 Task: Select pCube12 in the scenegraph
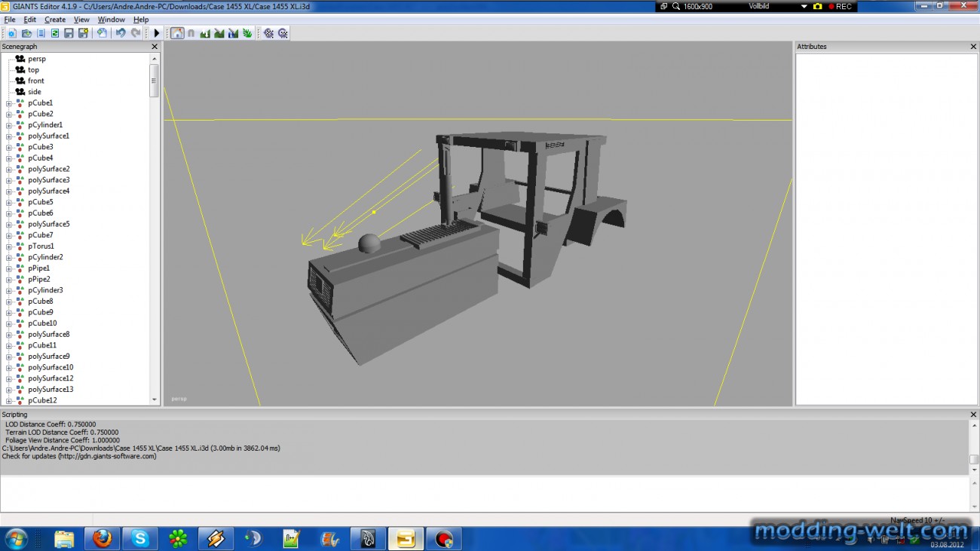(x=42, y=400)
